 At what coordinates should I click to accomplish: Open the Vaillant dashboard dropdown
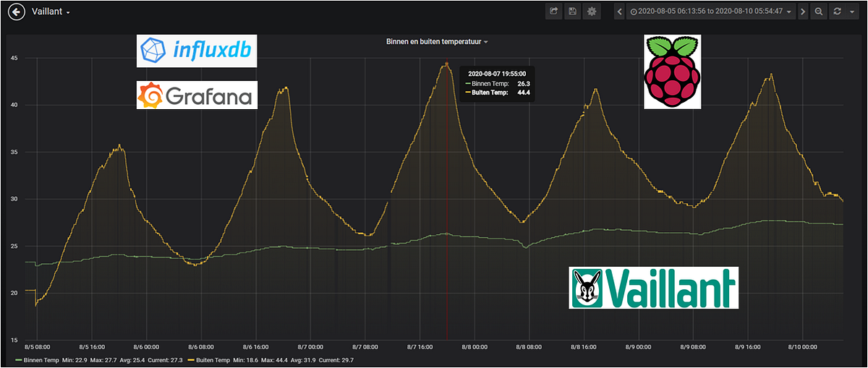click(x=51, y=12)
